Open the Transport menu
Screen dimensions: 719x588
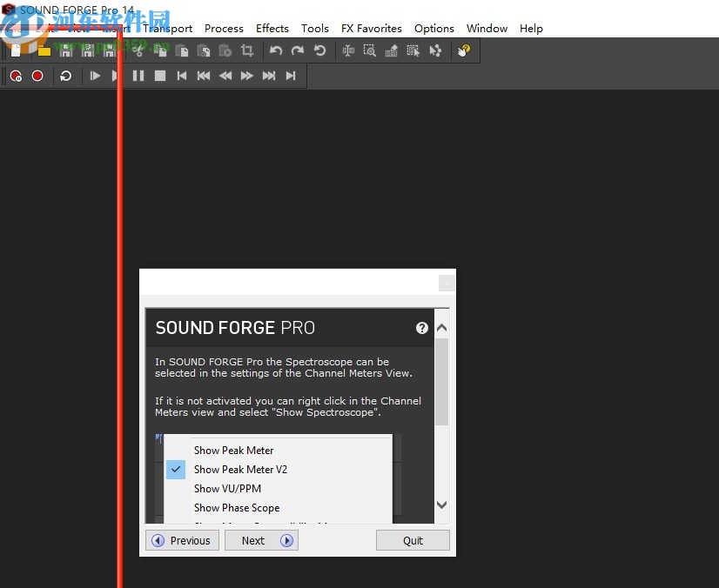(167, 29)
